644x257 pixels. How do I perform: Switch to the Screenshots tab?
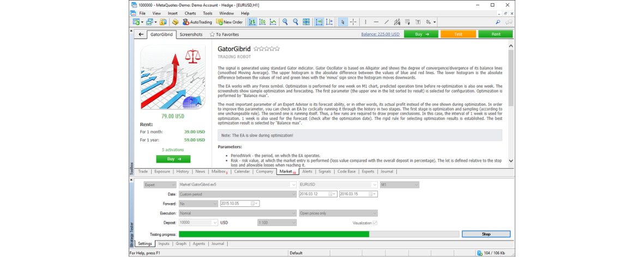coord(191,34)
